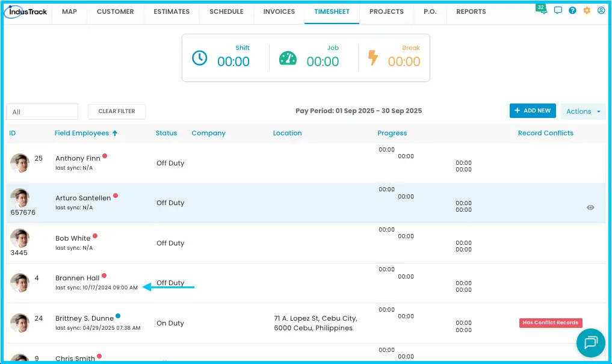Click red status dot beside Brannen Hall

[104, 276]
